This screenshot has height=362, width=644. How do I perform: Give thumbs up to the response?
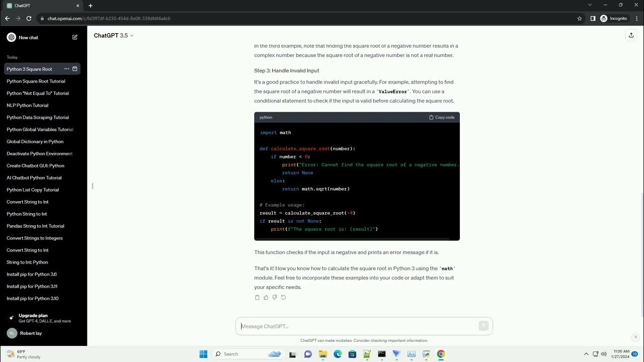coord(266,297)
